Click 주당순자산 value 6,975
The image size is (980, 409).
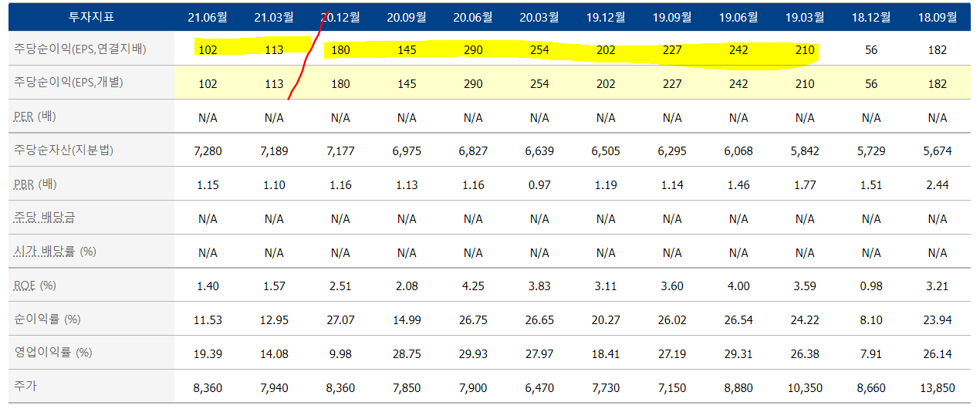[x=407, y=151]
